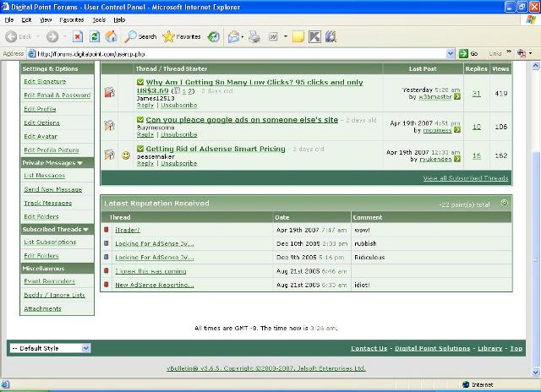Click green Go arrow next to address bar

(x=463, y=54)
